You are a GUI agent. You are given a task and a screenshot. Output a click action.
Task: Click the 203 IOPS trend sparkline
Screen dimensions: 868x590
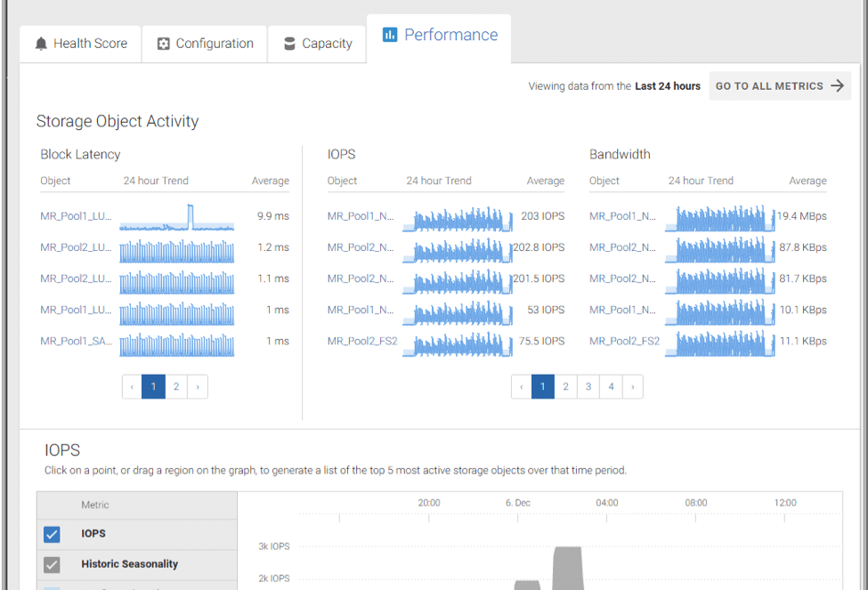click(x=458, y=219)
